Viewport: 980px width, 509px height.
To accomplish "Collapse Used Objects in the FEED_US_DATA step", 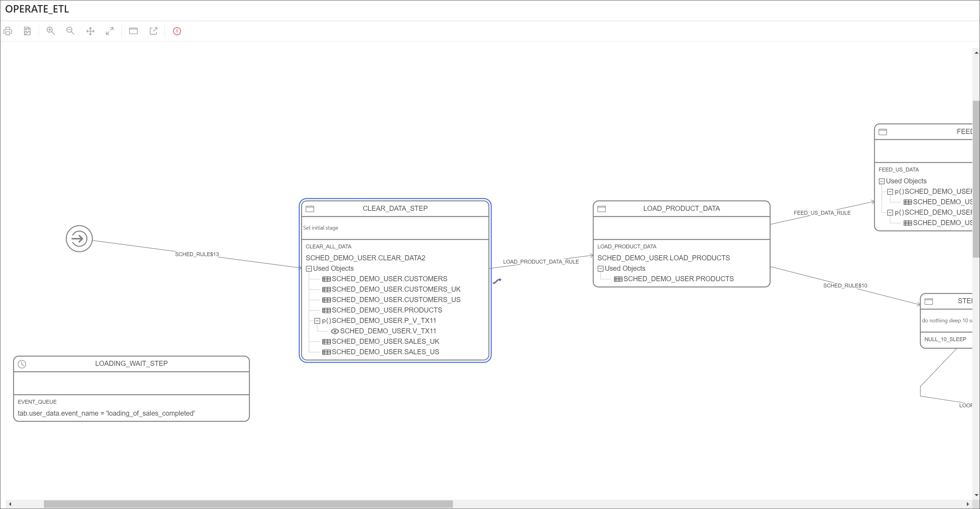I will pyautogui.click(x=882, y=181).
